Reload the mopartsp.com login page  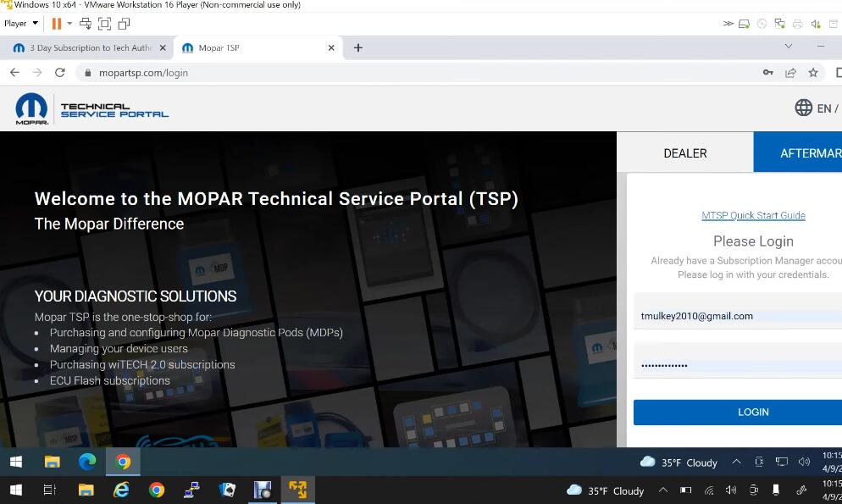60,73
